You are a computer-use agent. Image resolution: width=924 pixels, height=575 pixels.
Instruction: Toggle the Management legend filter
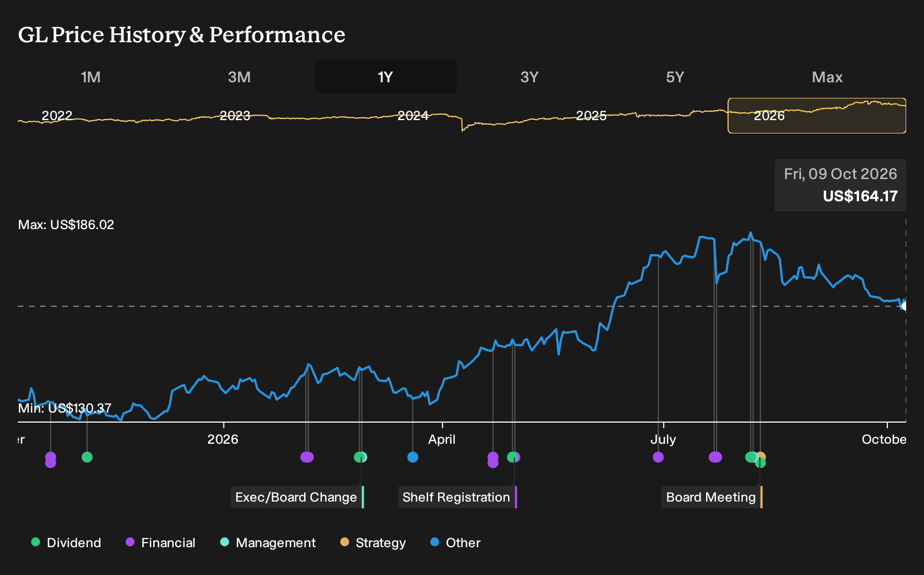click(x=268, y=543)
